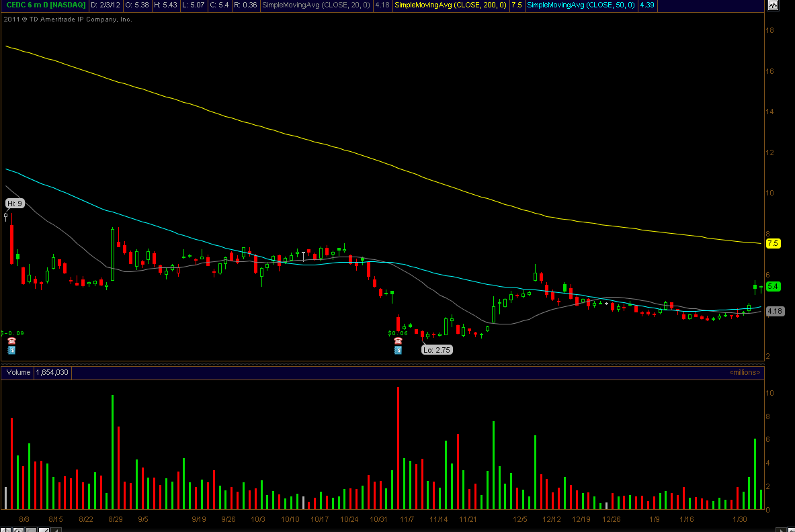Viewport: 795px width, 532px height.
Task: Click the <millions> unit label
Action: [x=745, y=372]
